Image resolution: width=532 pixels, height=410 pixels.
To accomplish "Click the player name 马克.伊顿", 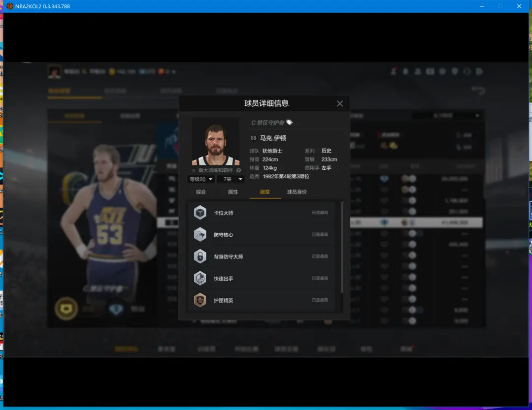I will click(x=273, y=138).
